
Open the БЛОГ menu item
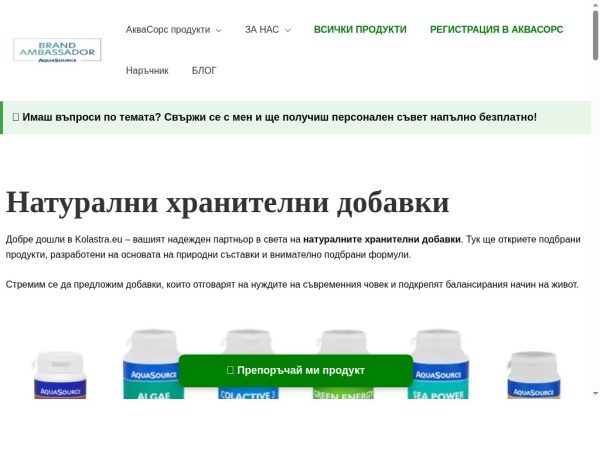click(x=204, y=71)
